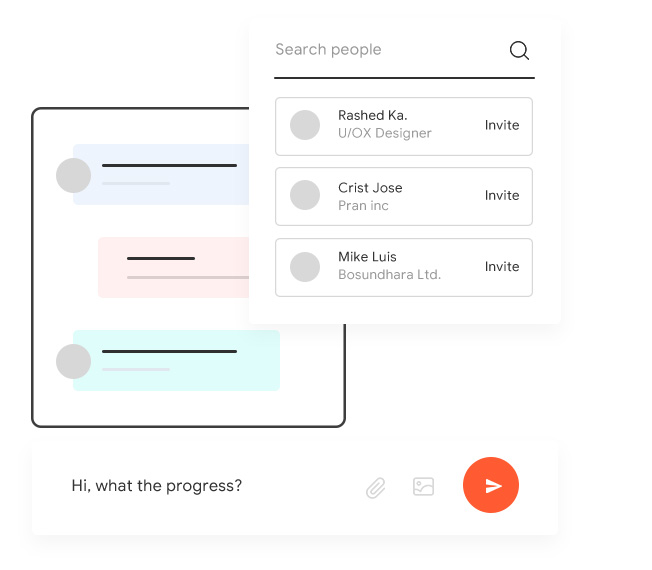Focus the Search people field
652x570 pixels.
[x=385, y=50]
